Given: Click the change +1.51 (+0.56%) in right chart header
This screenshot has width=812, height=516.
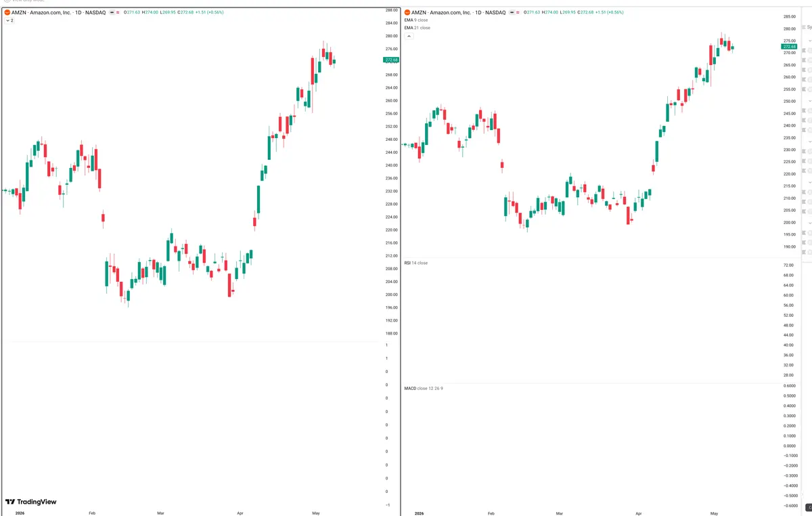Looking at the screenshot, I should (x=609, y=12).
